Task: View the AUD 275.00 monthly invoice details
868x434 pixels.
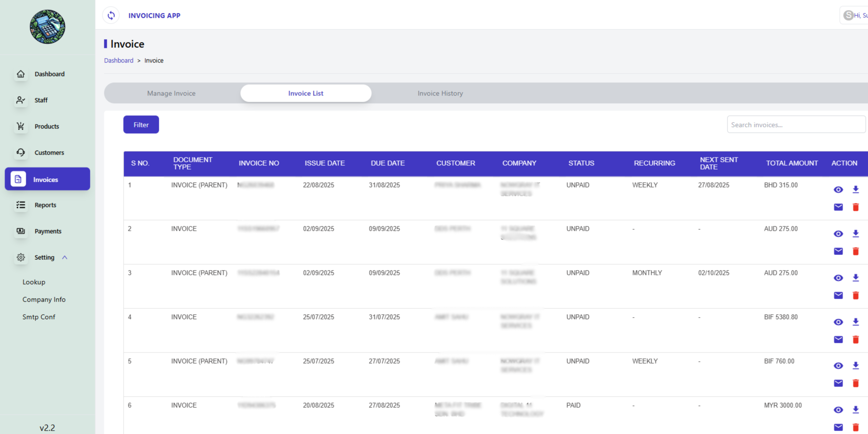Action: [838, 278]
